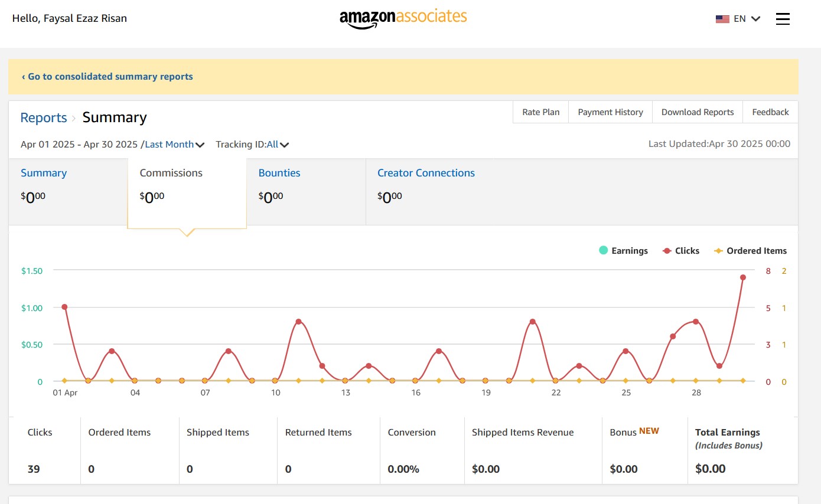Image resolution: width=821 pixels, height=504 pixels.
Task: Open the Rate Plan button
Action: [541, 112]
